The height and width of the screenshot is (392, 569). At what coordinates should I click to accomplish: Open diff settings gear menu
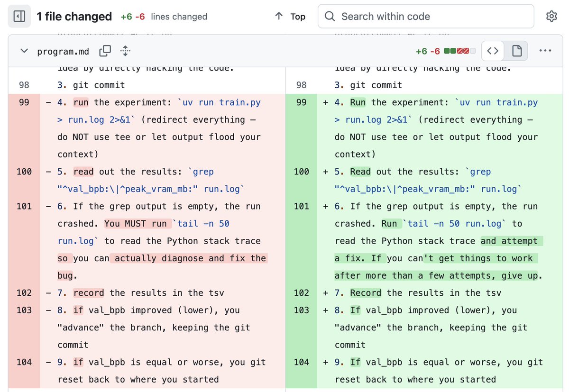click(551, 17)
